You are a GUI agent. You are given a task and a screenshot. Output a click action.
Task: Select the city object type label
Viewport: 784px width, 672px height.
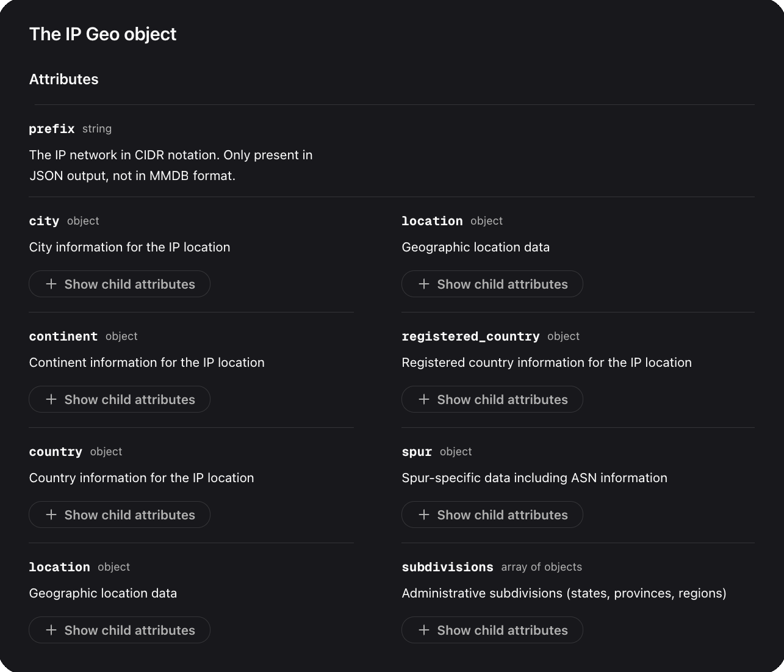click(x=82, y=221)
